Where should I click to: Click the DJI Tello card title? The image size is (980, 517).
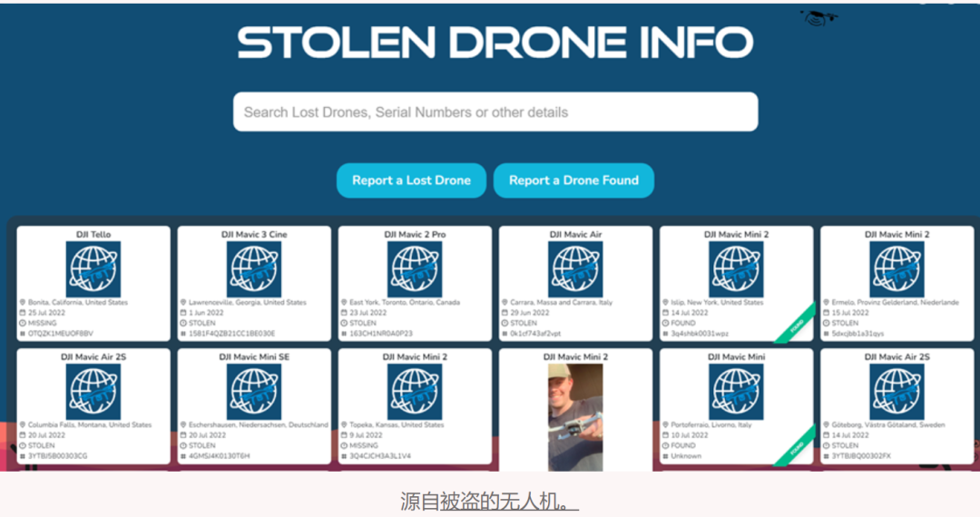click(x=93, y=234)
